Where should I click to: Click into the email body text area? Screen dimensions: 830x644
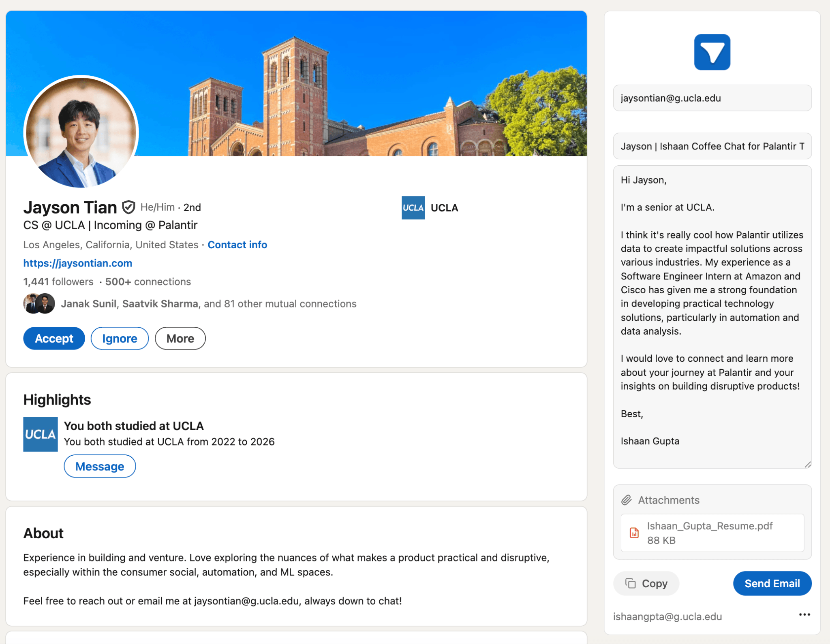pos(712,317)
